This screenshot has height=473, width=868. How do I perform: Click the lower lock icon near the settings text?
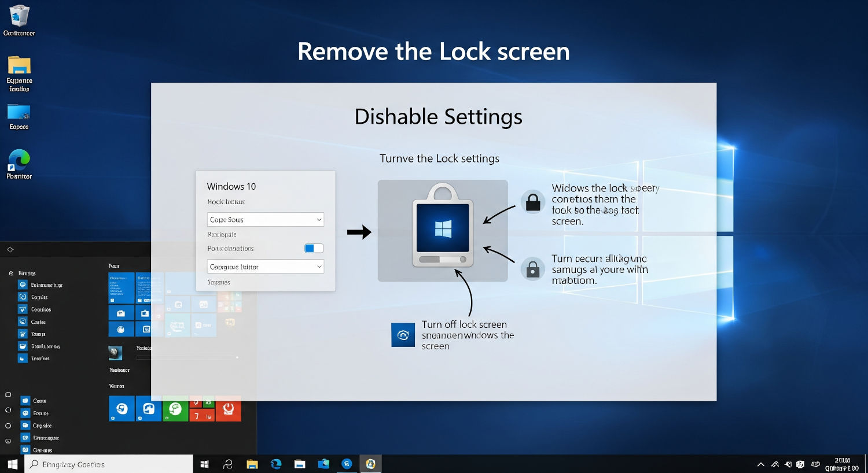click(532, 269)
